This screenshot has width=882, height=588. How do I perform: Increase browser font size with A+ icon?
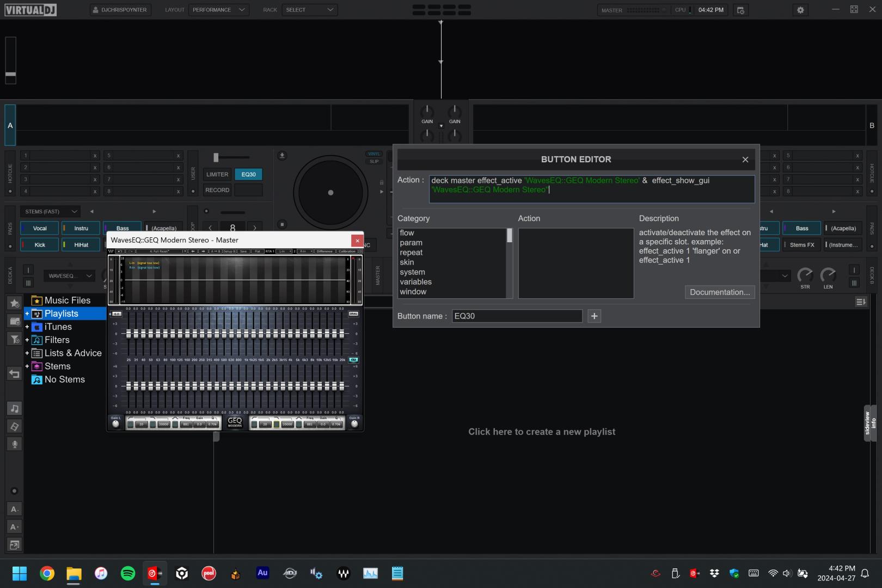tap(15, 527)
